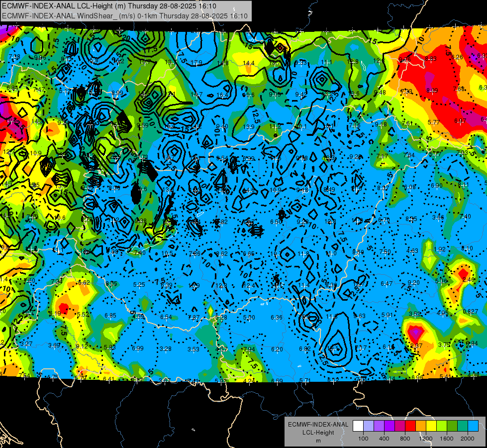Select the sky blue legend swatch
Image resolution: width=487 pixels, height=448 pixels.
(473, 426)
